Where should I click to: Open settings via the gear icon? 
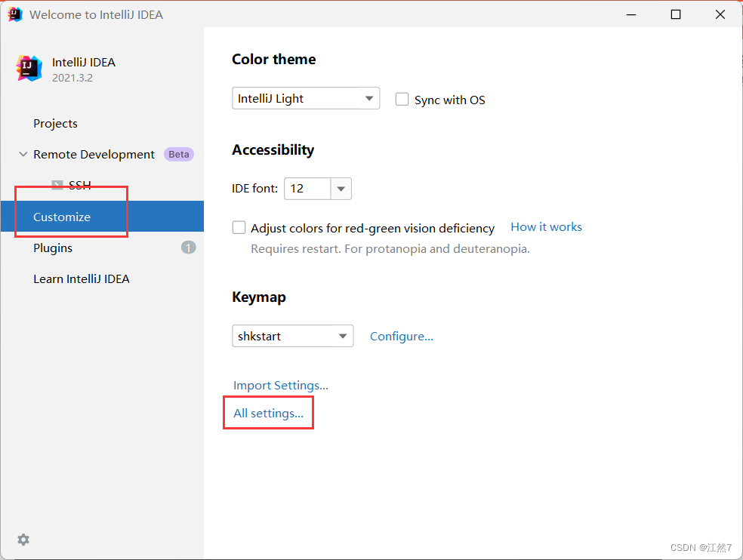(23, 540)
